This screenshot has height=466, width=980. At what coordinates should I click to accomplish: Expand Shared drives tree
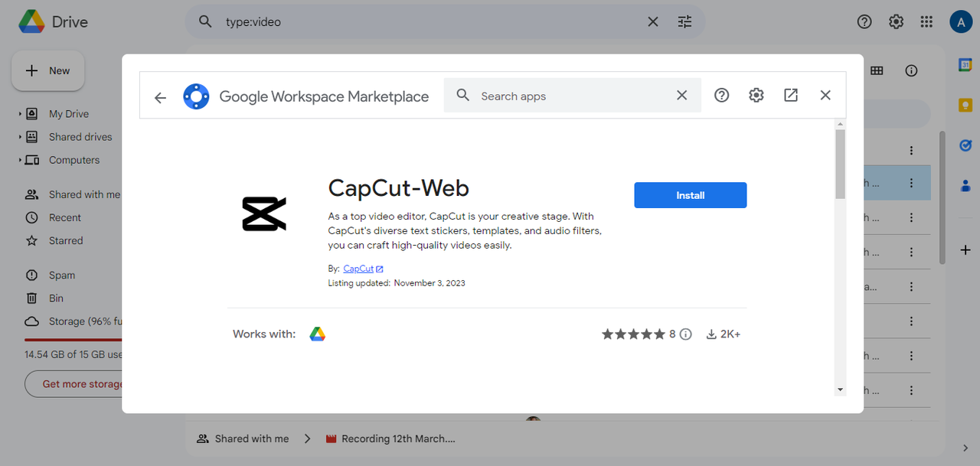pos(20,137)
